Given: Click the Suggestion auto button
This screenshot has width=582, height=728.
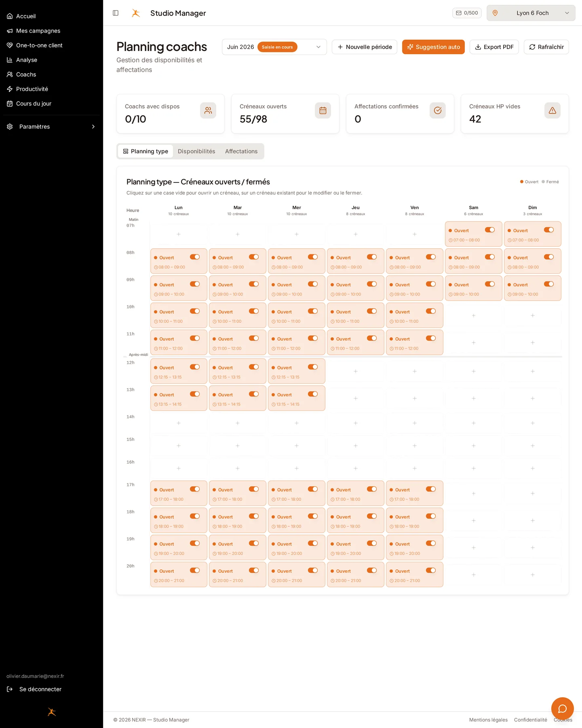Looking at the screenshot, I should 433,47.
